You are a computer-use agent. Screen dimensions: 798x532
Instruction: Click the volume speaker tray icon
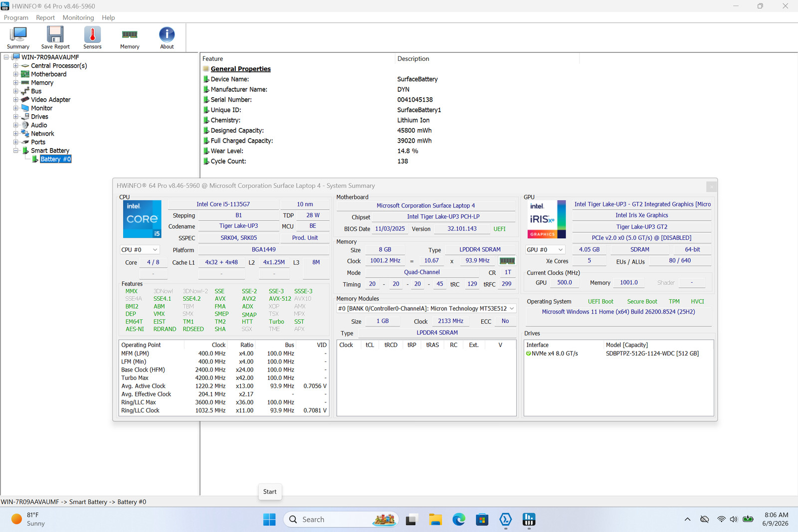(x=734, y=520)
